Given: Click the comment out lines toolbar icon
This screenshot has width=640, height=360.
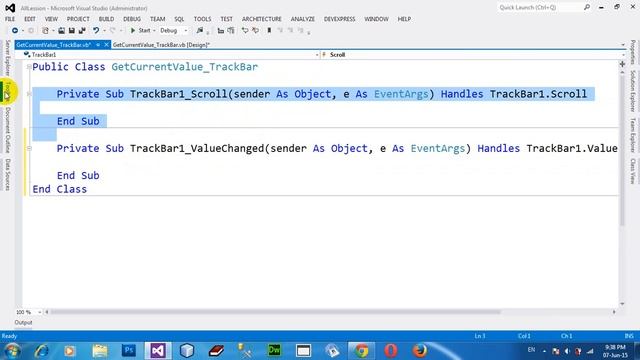Looking at the screenshot, I should coord(244,31).
